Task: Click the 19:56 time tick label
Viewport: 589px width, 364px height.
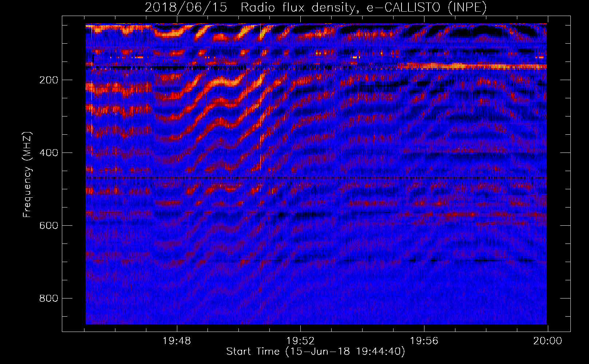Action: 424,341
